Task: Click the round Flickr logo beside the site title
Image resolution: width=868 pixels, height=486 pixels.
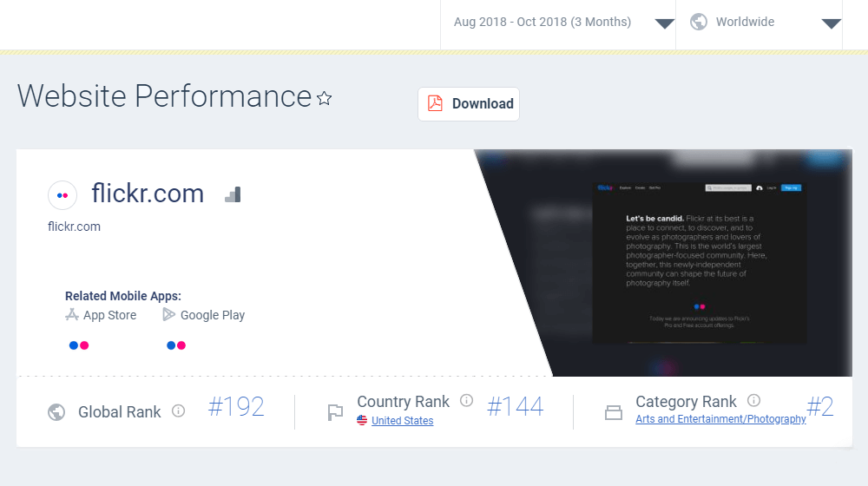Action: (x=62, y=195)
